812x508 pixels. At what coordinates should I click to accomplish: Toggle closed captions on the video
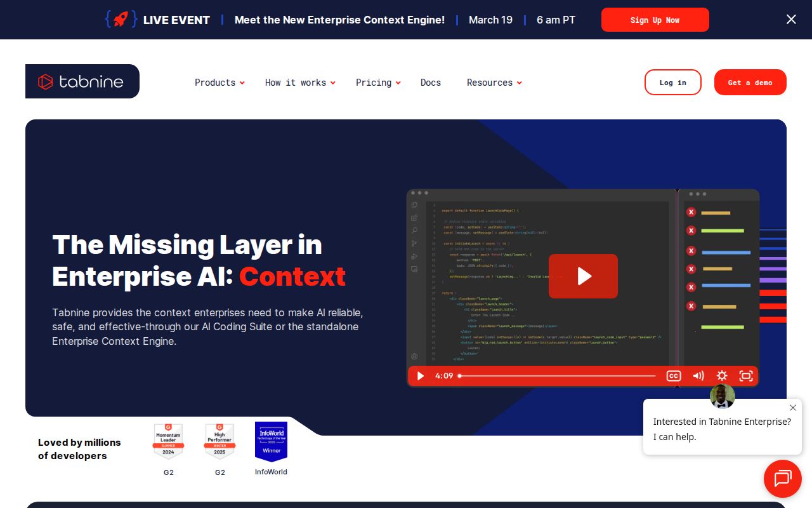click(x=673, y=376)
